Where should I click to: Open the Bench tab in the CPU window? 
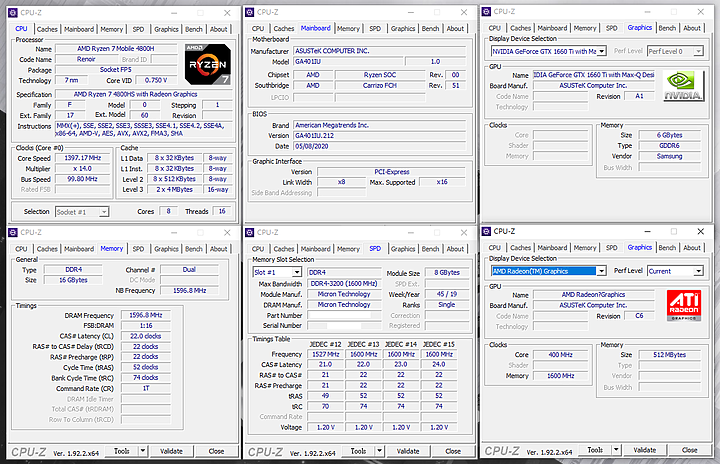[x=194, y=29]
